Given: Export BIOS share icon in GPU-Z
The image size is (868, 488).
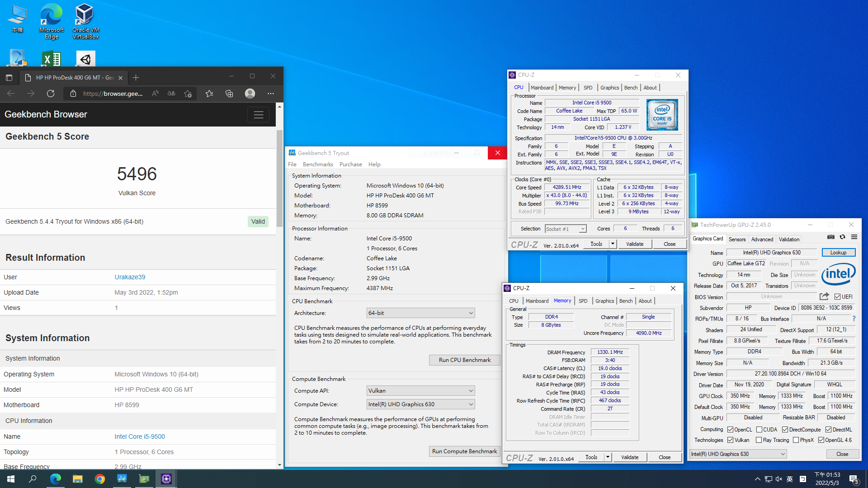Looking at the screenshot, I should pyautogui.click(x=824, y=296).
